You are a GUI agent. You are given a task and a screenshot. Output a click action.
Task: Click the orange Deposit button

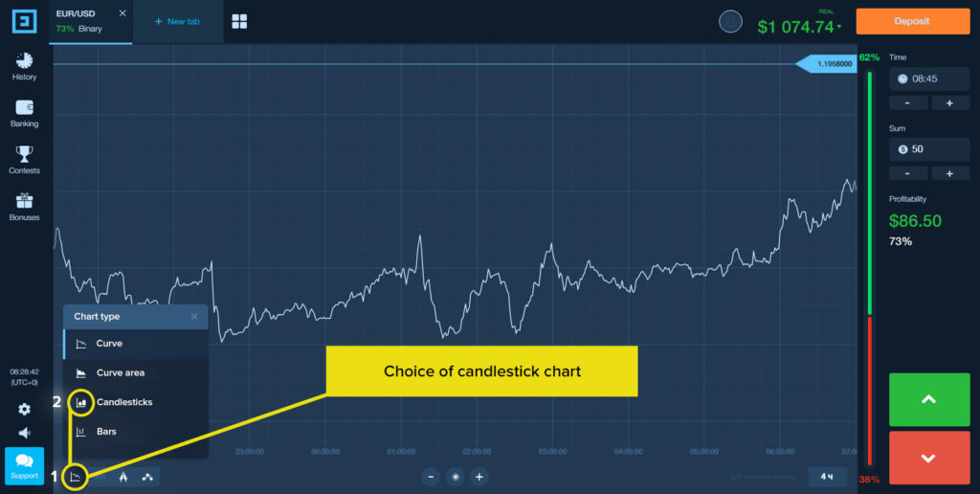912,21
